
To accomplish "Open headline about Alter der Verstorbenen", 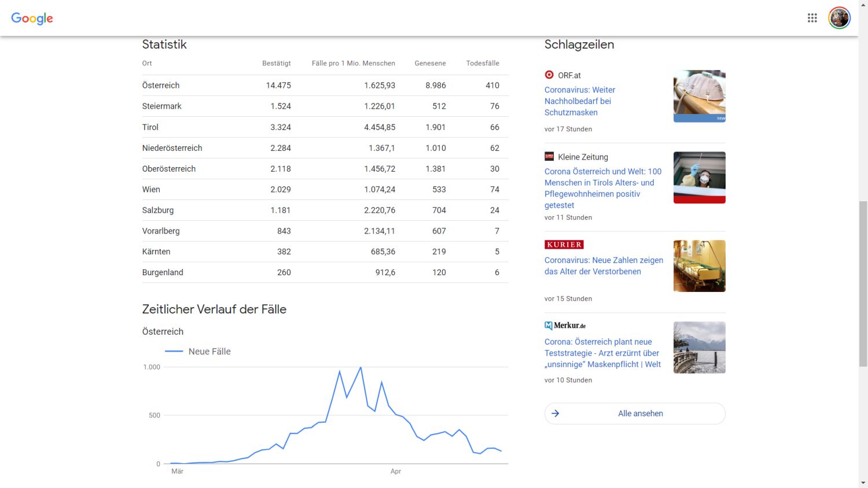I will pyautogui.click(x=604, y=266).
